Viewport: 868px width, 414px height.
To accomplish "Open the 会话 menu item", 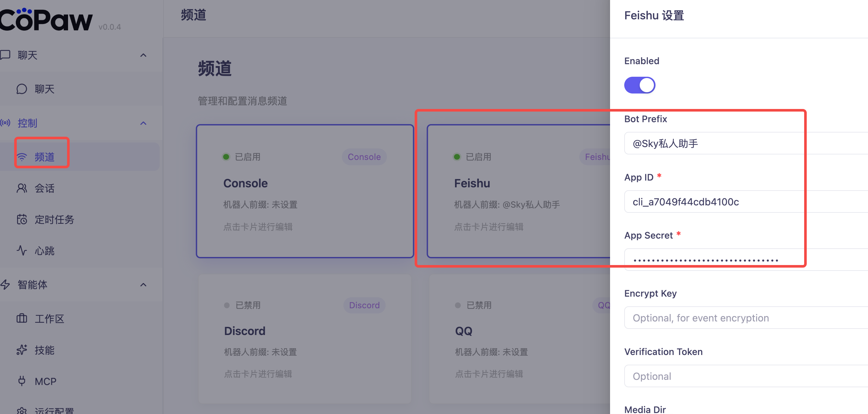I will click(44, 188).
